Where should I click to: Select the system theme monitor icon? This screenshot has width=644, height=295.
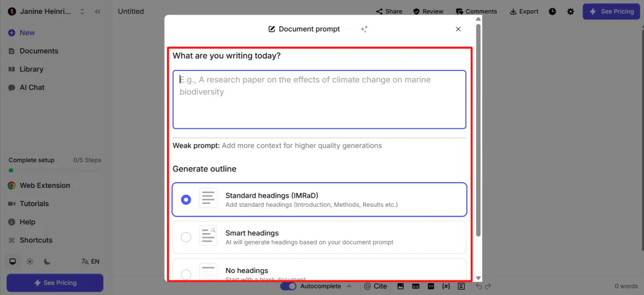point(12,262)
